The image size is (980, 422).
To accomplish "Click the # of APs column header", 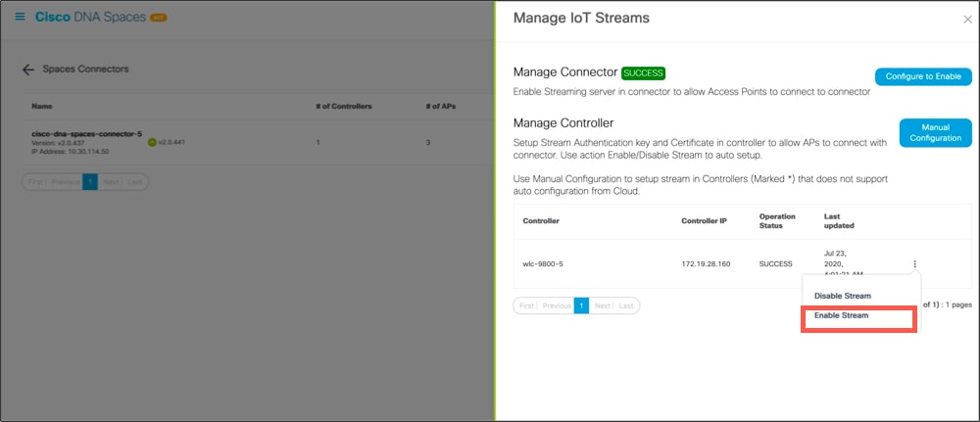I will pyautogui.click(x=441, y=106).
